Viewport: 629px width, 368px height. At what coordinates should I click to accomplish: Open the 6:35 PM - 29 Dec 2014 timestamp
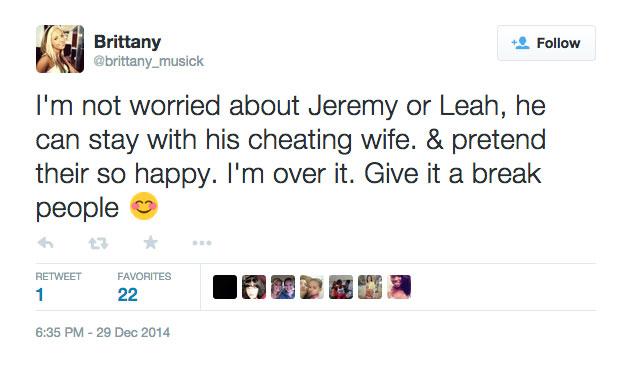pos(103,332)
